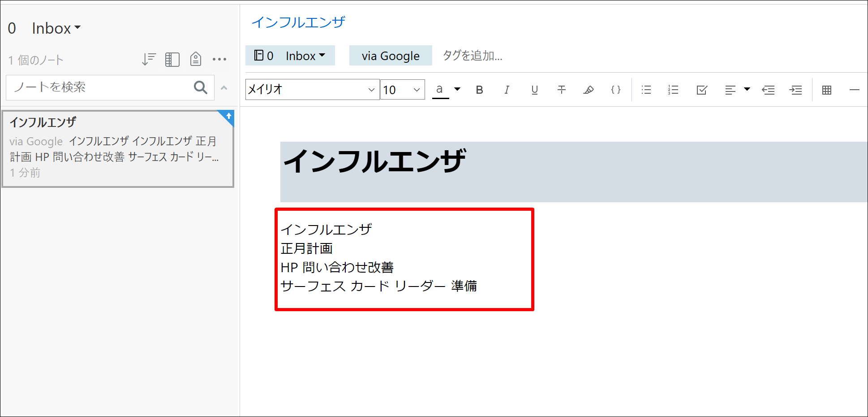868x417 pixels.
Task: Click the タグを追加 tag input field
Action: [473, 56]
